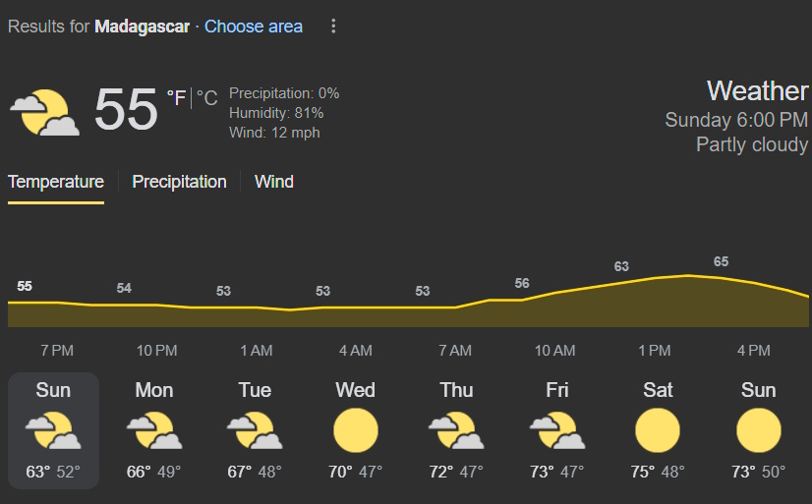Viewport: 812px width, 504px height.
Task: Open the three-dot more options menu
Action: [x=333, y=27]
